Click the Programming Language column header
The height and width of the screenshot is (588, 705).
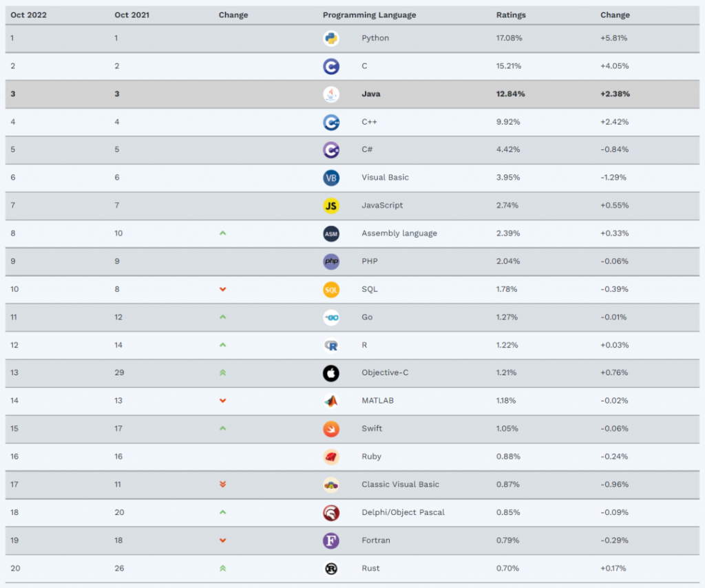tap(369, 15)
